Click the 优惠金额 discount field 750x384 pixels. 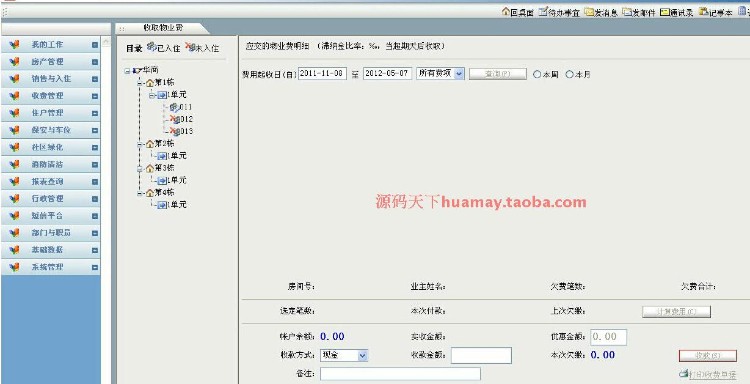608,337
